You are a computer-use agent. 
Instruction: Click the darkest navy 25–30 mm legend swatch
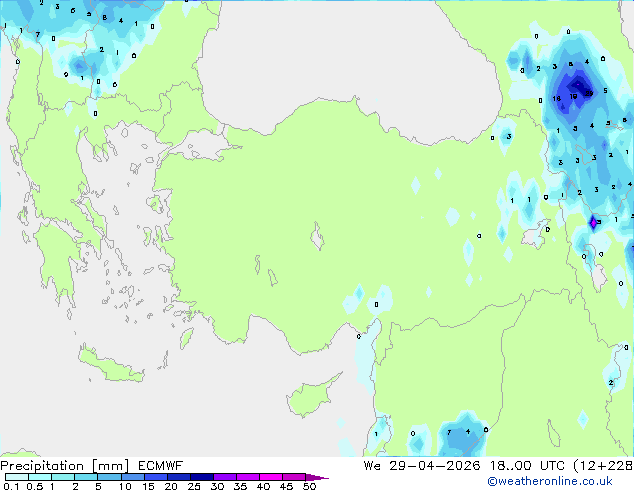(202, 477)
